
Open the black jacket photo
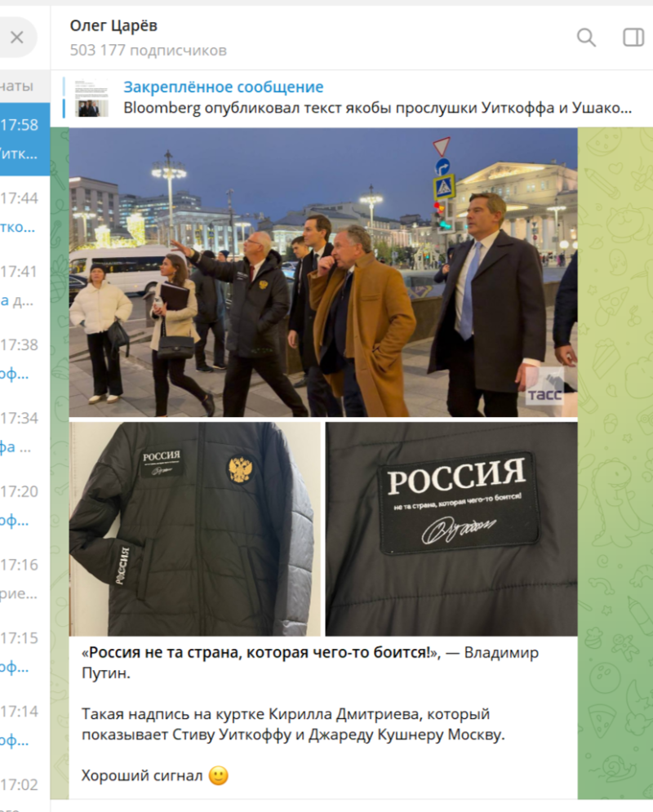click(195, 529)
